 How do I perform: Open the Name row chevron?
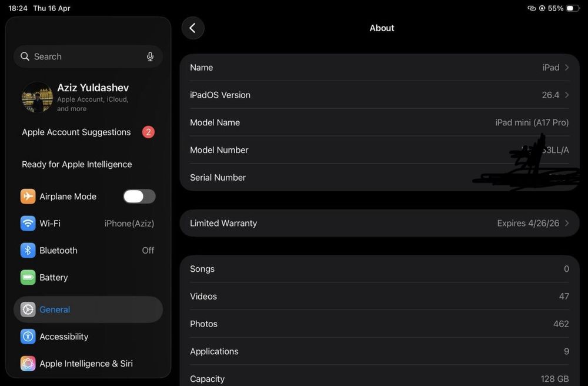click(567, 68)
